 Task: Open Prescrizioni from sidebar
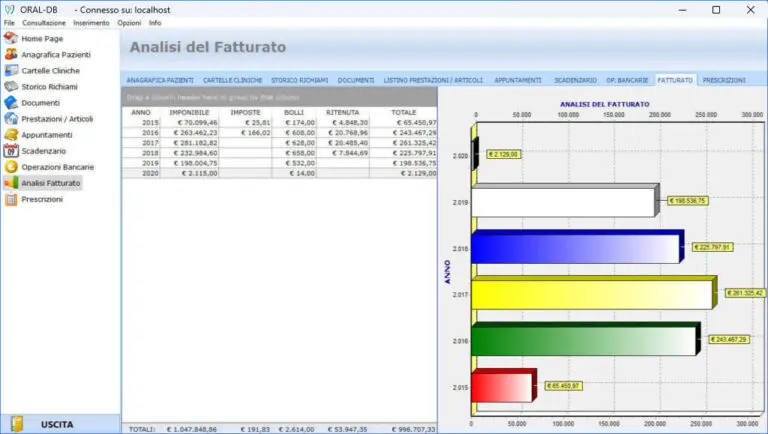coord(42,199)
